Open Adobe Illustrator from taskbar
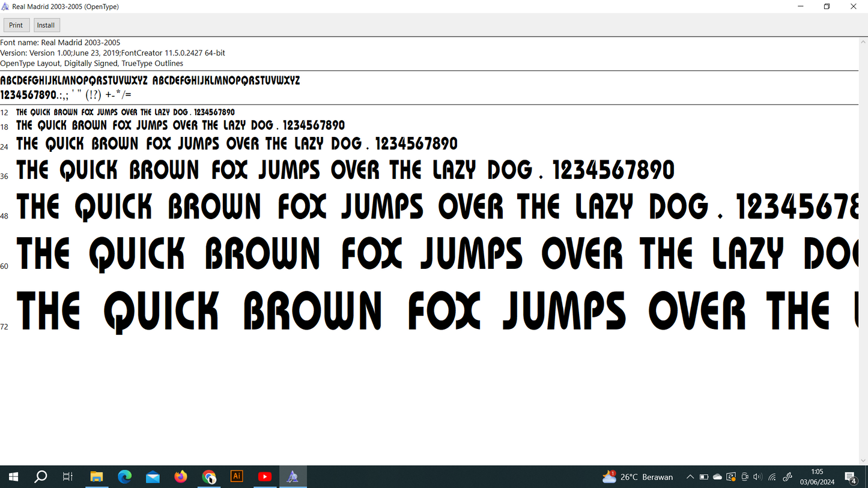Screen dimensions: 868x488 237,477
